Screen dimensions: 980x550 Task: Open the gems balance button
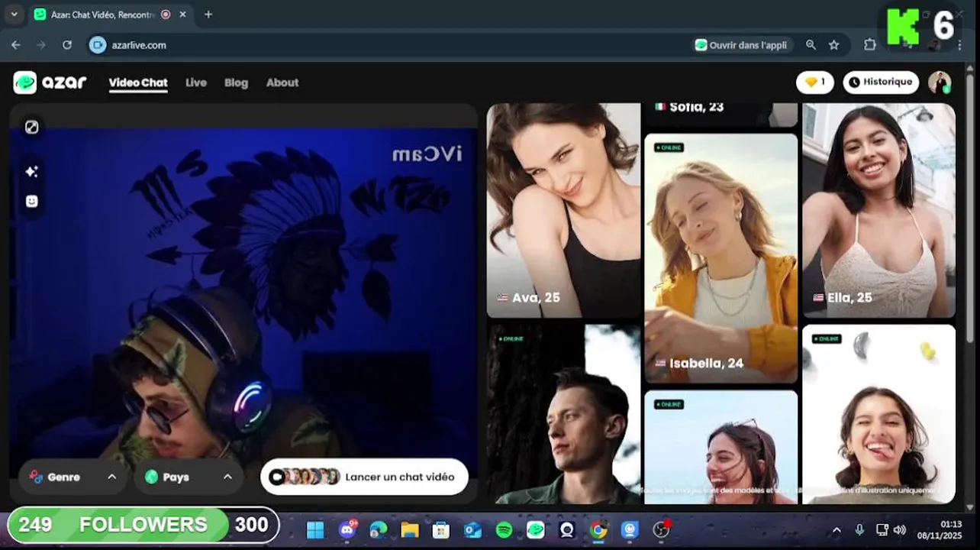click(x=815, y=82)
